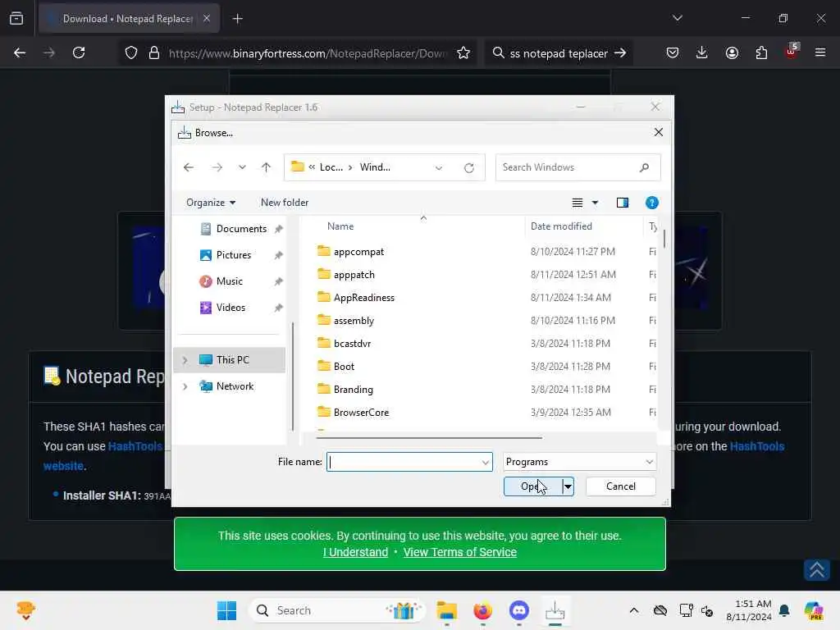Select Music in navigation pane
Image resolution: width=840 pixels, height=630 pixels.
click(230, 281)
